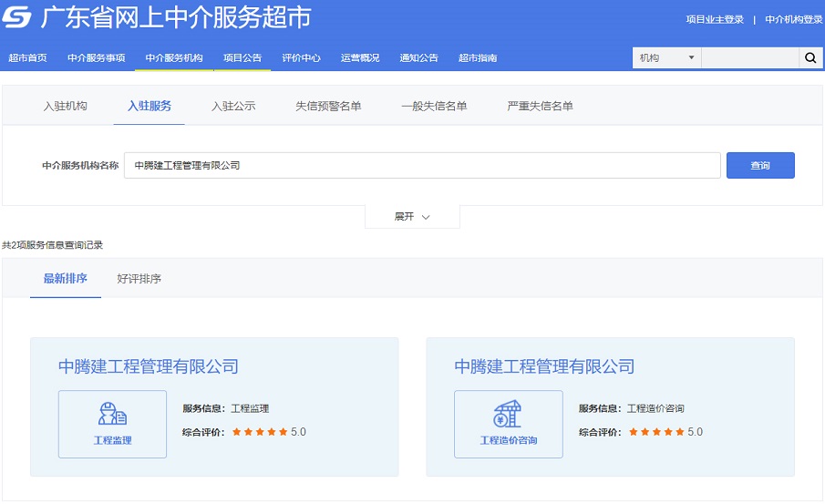825x504 pixels.
Task: Click star rating on 工程监理 card
Action: (260, 432)
